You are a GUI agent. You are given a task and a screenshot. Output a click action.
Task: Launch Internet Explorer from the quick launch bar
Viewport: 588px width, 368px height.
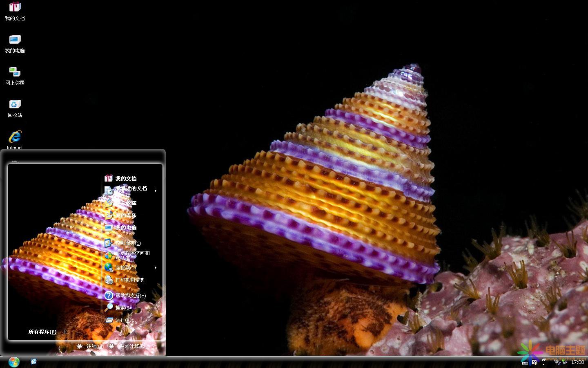point(34,361)
